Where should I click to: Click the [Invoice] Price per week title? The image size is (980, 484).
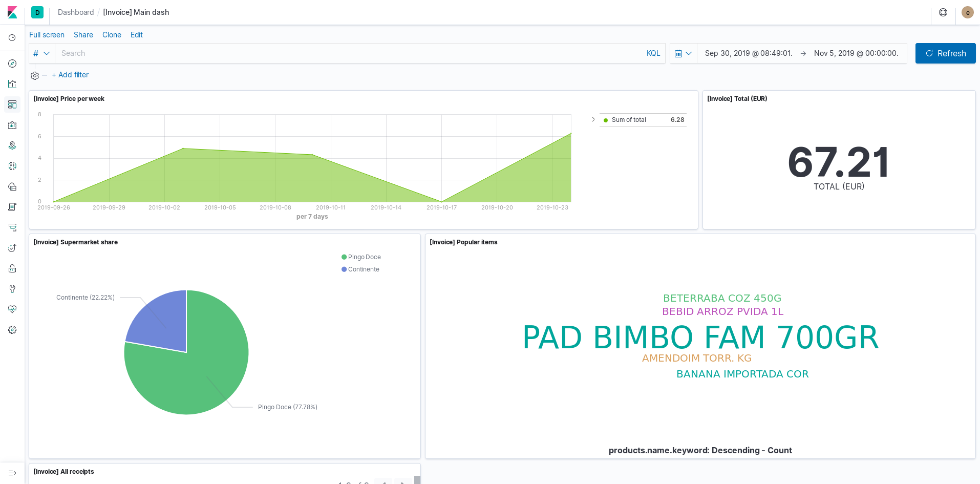[x=69, y=99]
